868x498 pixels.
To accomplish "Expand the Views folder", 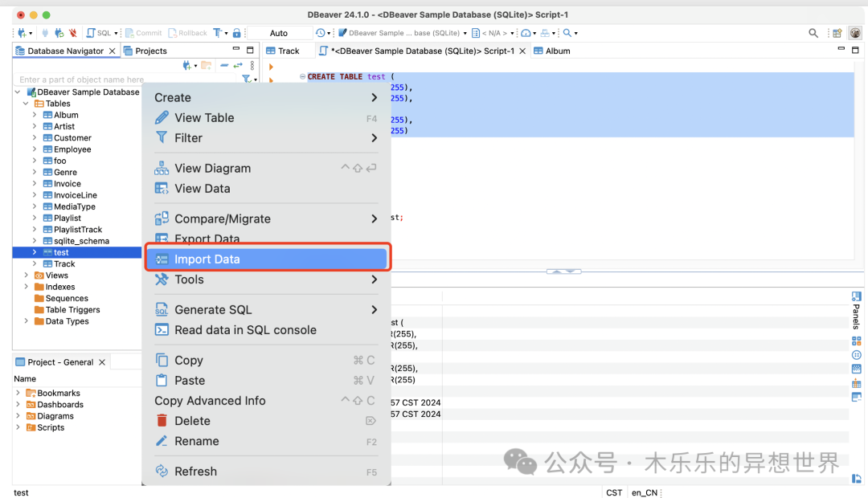I will coord(26,275).
